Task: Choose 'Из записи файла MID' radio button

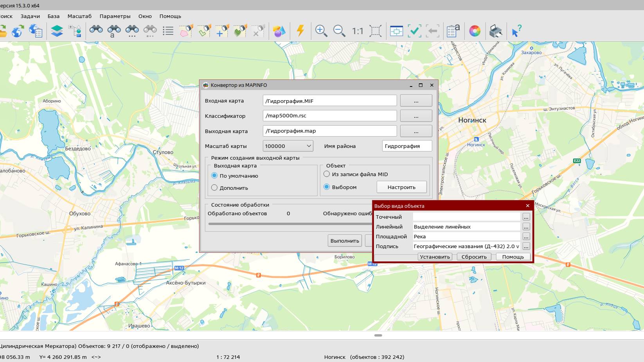Action: coord(327,174)
